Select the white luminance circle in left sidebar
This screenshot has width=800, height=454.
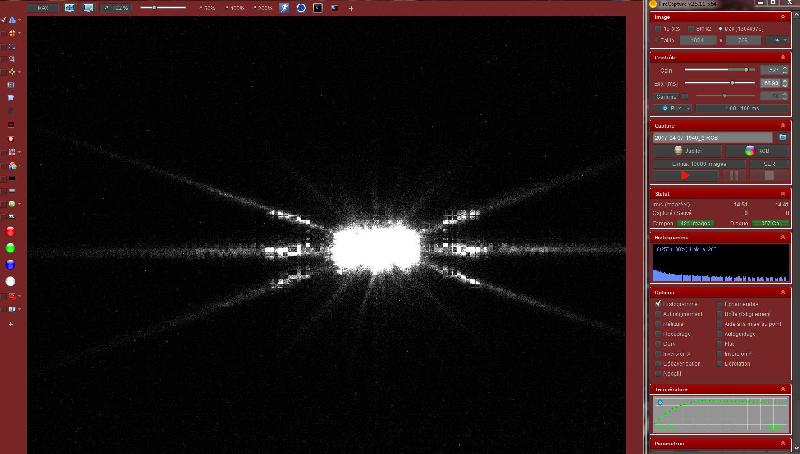click(x=10, y=281)
